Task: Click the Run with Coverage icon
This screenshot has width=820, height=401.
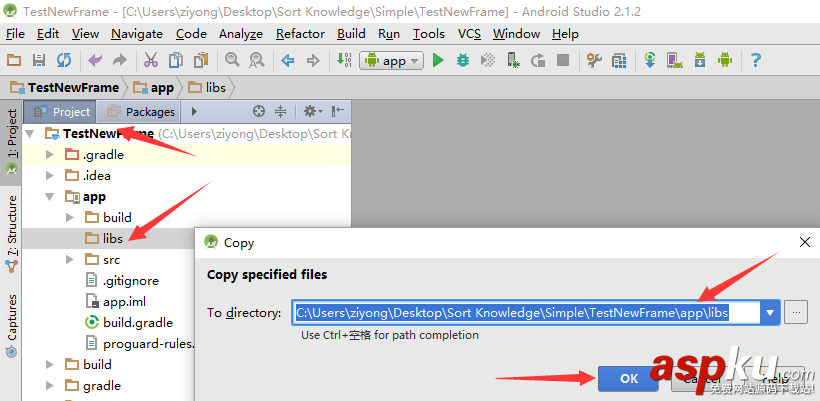Action: [x=487, y=60]
